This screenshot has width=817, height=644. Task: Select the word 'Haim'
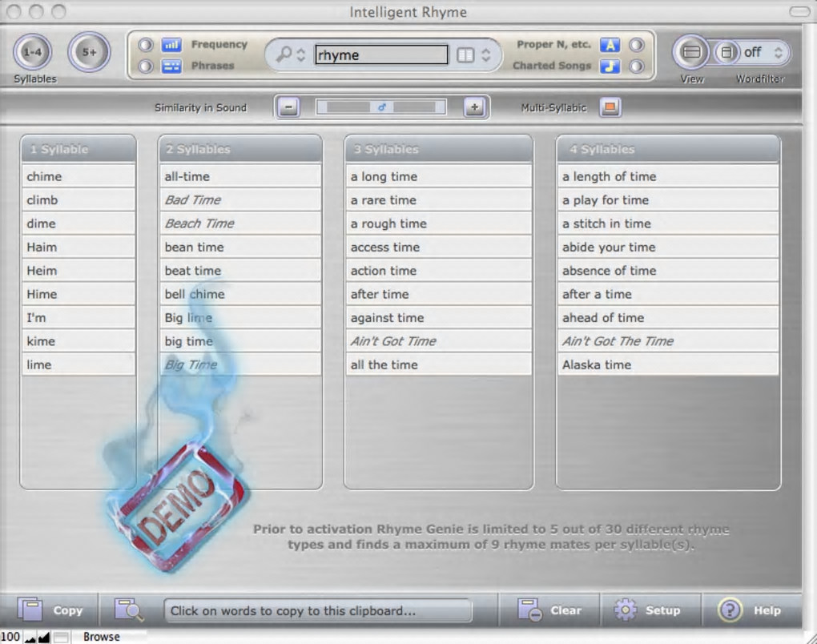click(78, 247)
